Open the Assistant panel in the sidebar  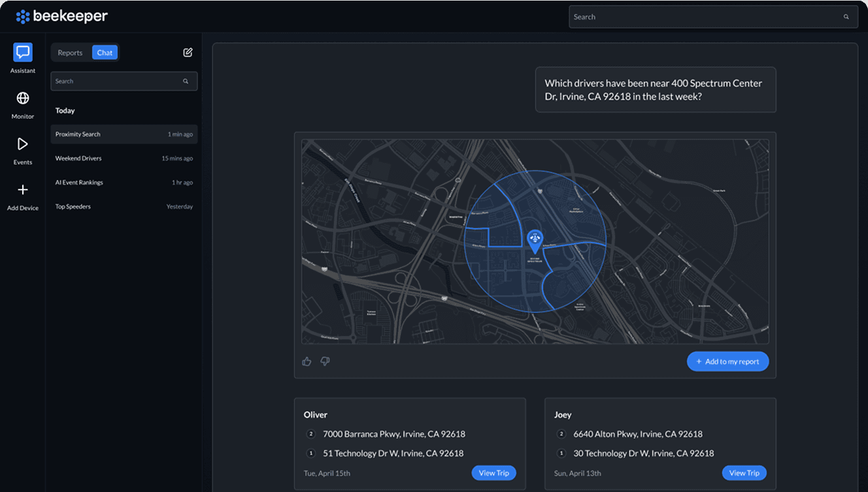[22, 57]
